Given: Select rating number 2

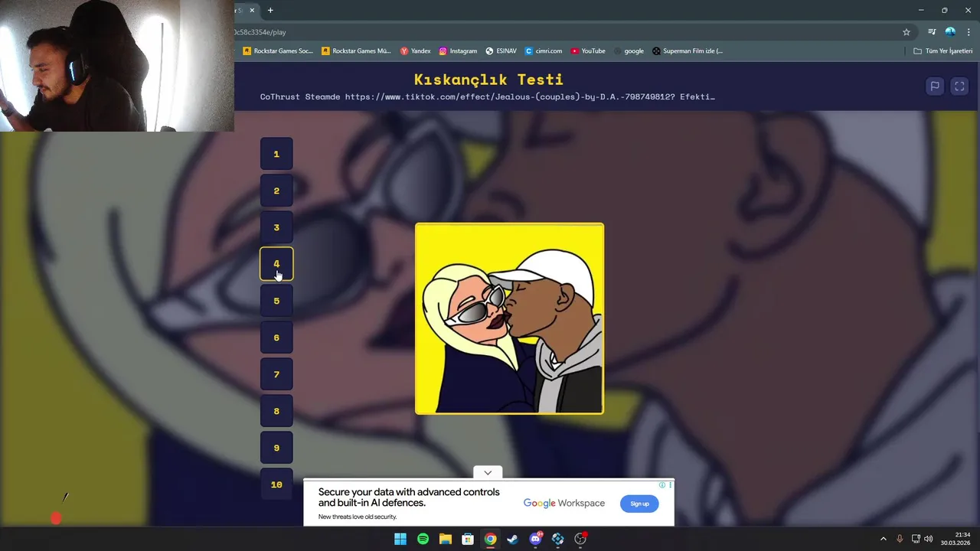Looking at the screenshot, I should tap(276, 191).
